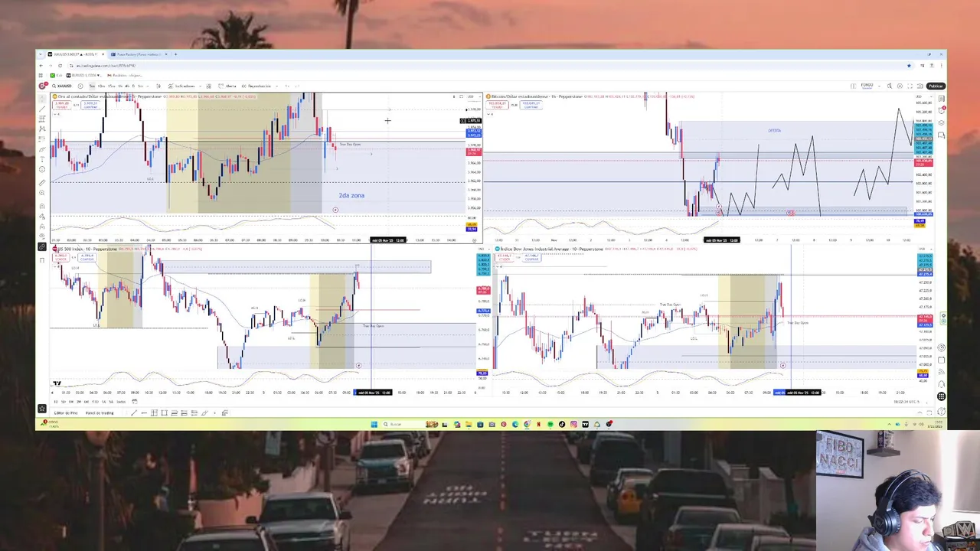Open the indicator templates icon
This screenshot has width=980, height=551.
point(209,86)
